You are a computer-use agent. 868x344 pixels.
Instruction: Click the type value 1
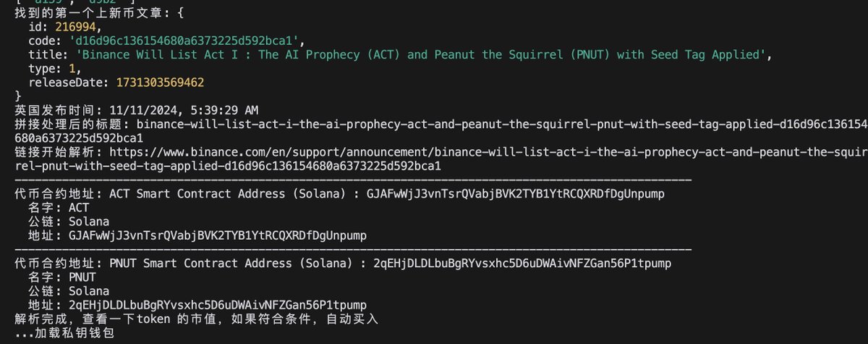tap(71, 68)
